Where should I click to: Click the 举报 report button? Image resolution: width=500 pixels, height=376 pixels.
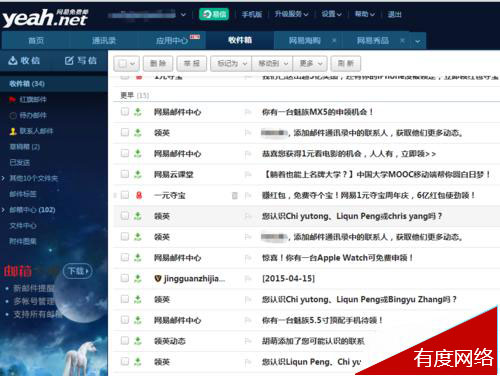tap(192, 63)
